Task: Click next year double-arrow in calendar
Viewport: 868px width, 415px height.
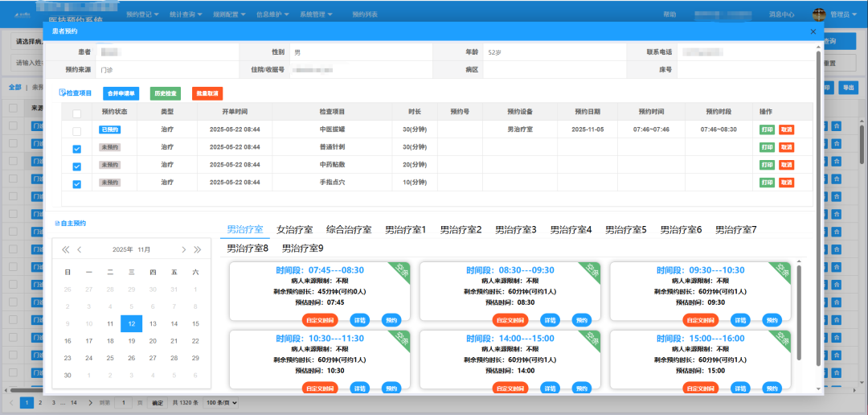Action: point(197,250)
